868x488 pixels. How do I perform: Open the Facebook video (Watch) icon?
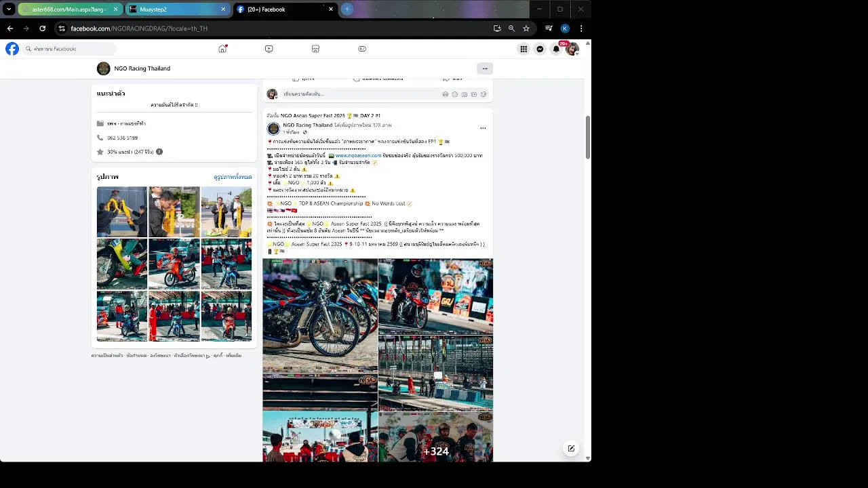269,49
